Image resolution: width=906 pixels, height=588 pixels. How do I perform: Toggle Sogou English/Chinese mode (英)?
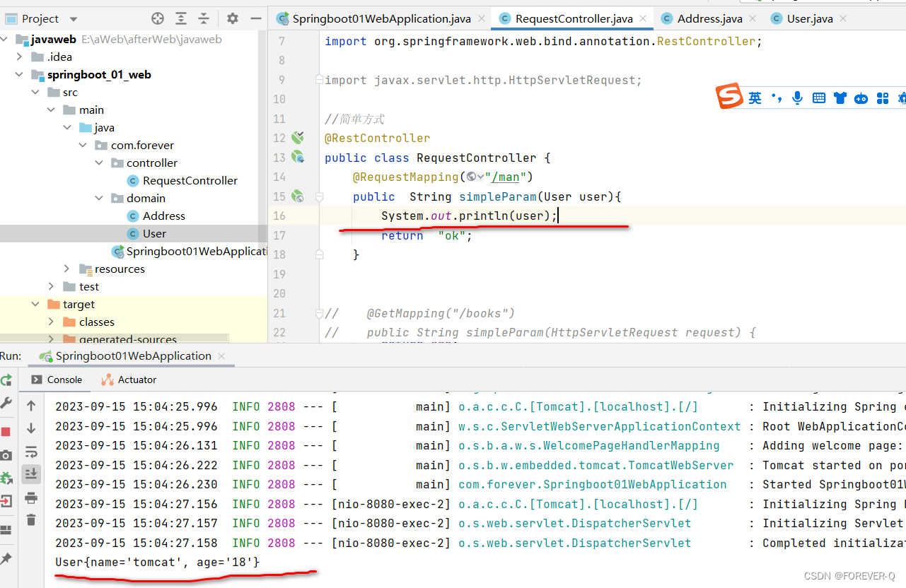coord(755,98)
